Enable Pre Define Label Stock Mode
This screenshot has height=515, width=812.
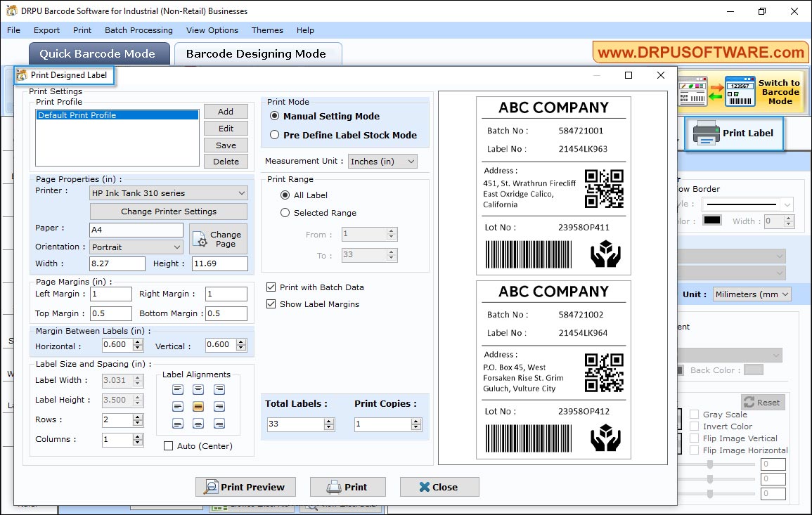point(274,135)
